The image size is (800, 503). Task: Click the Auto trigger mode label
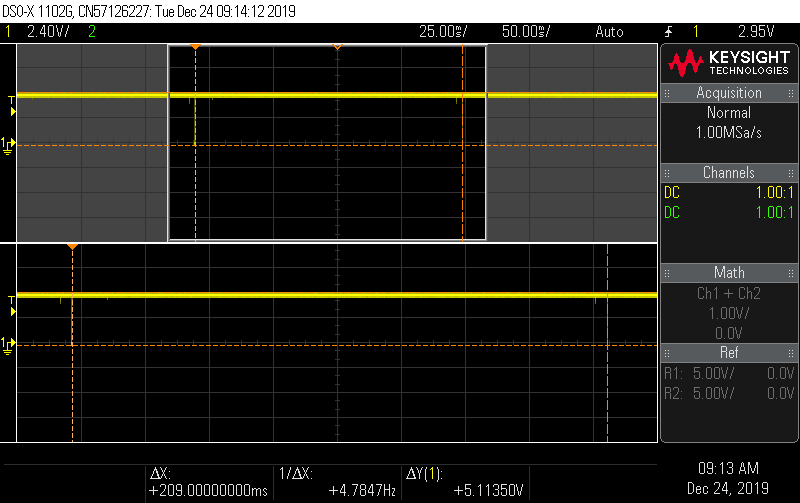point(609,32)
